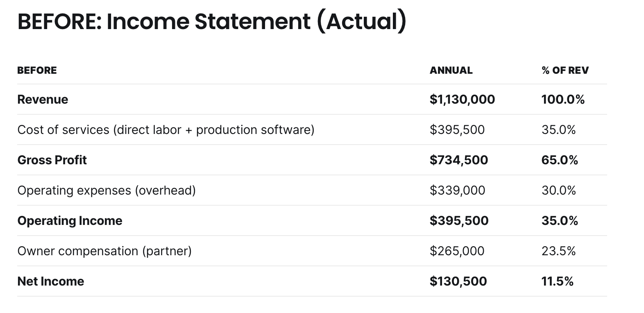Select the Cost of services row label
Image resolution: width=644 pixels, height=313 pixels.
tap(166, 130)
